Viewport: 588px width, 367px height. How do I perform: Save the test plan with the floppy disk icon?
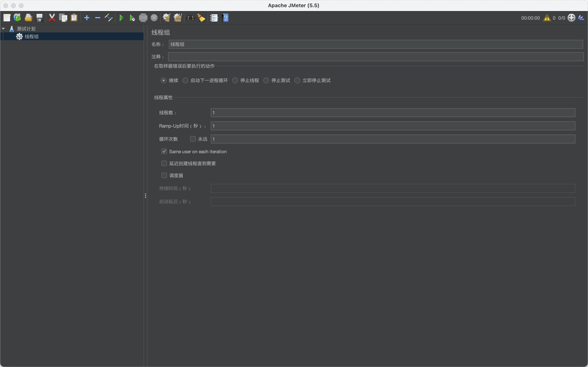pos(40,18)
